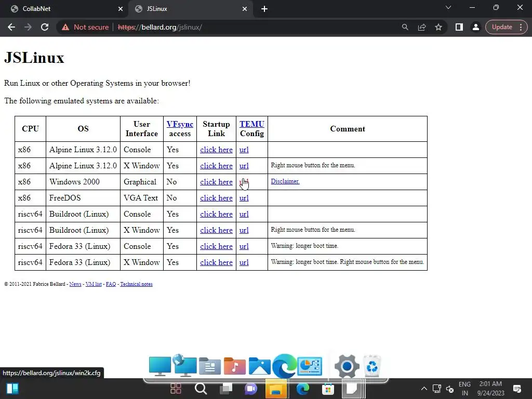Close the CollabNet tab

[x=121, y=9]
